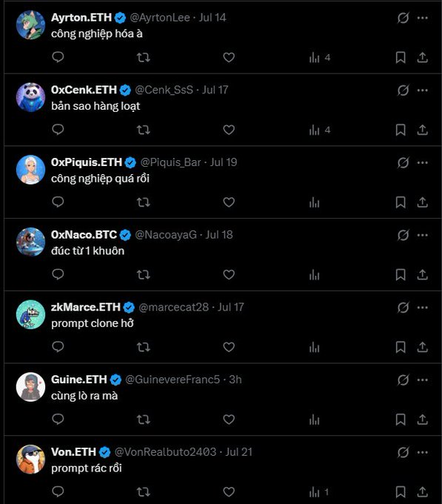Open more options for 0xCenk.ETH's tweet
The height and width of the screenshot is (504, 442).
(x=423, y=90)
